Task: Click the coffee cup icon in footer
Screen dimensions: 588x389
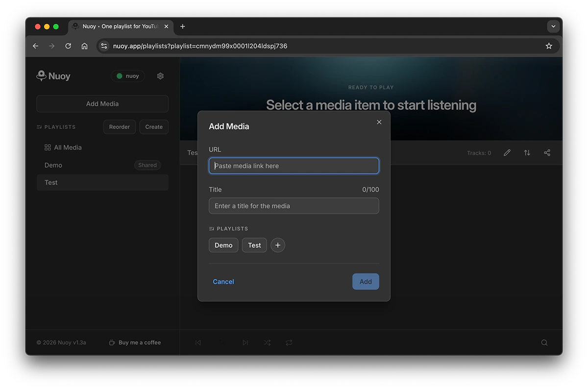Action: (112, 343)
